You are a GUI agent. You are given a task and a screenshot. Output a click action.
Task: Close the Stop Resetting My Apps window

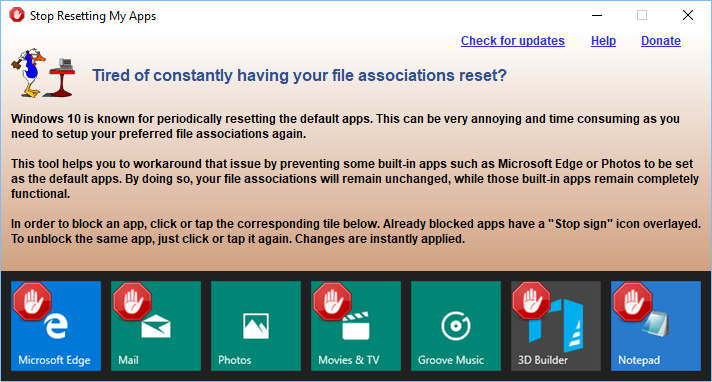click(x=687, y=15)
